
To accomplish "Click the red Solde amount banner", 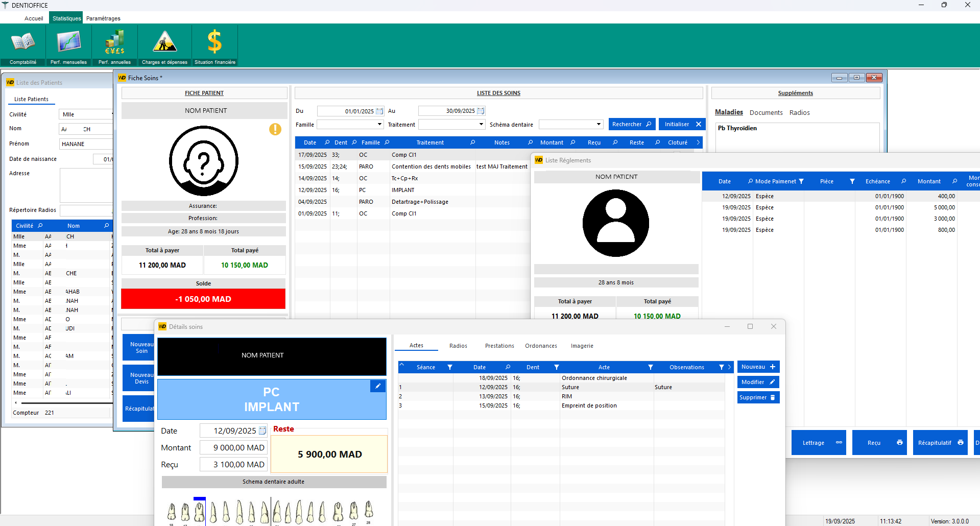I will pyautogui.click(x=203, y=299).
